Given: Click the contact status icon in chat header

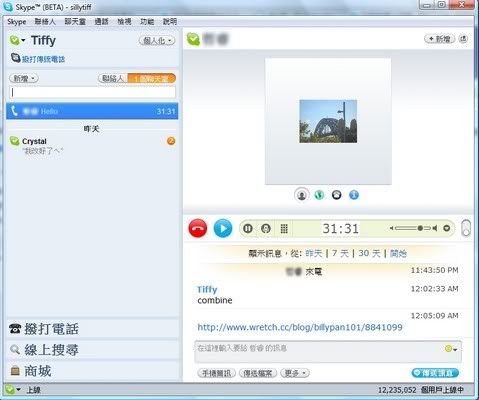Looking at the screenshot, I should [193, 39].
